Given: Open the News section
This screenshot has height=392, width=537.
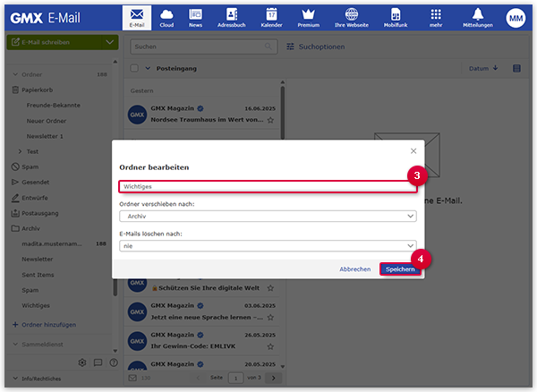Looking at the screenshot, I should click(x=195, y=18).
